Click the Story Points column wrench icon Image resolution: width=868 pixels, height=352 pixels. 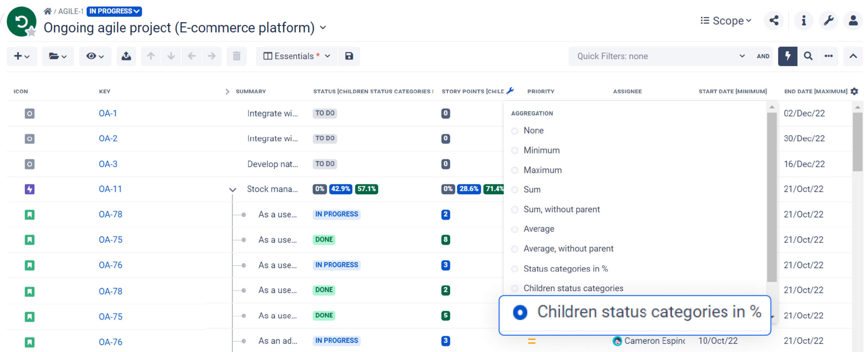[x=510, y=91]
